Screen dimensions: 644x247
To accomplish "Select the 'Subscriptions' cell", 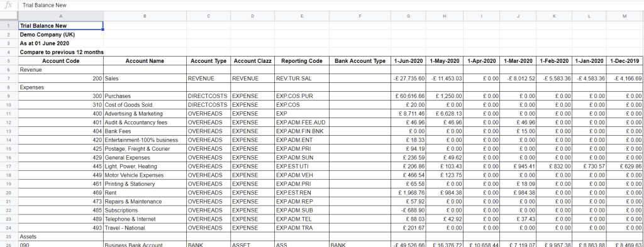I will (x=145, y=211).
